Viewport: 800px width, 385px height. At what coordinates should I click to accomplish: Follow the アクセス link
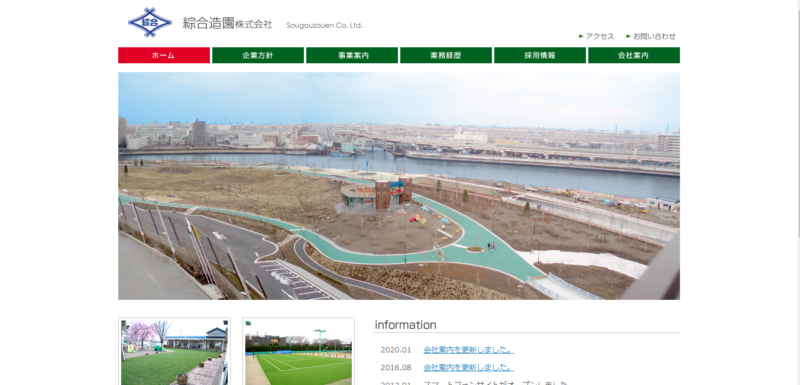[x=600, y=36]
